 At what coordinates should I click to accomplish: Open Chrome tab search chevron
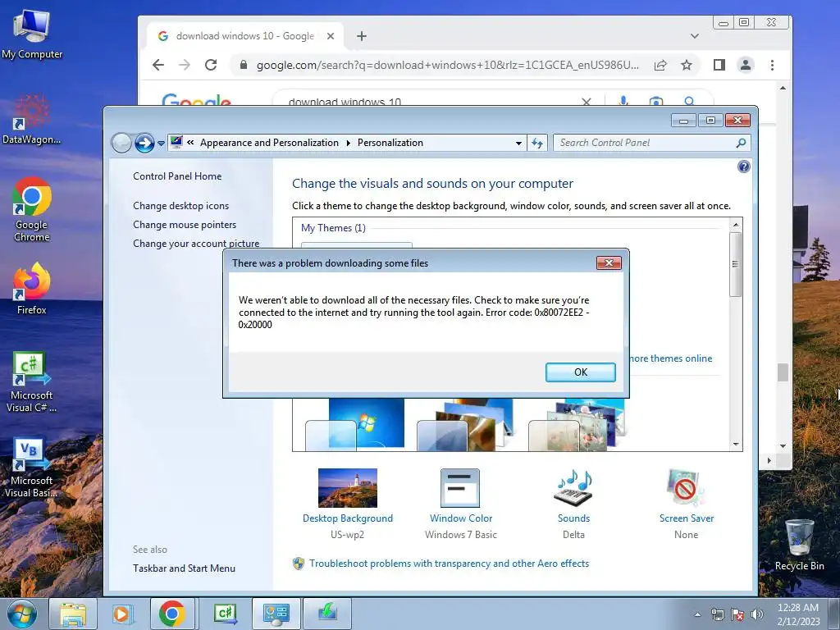tap(694, 36)
